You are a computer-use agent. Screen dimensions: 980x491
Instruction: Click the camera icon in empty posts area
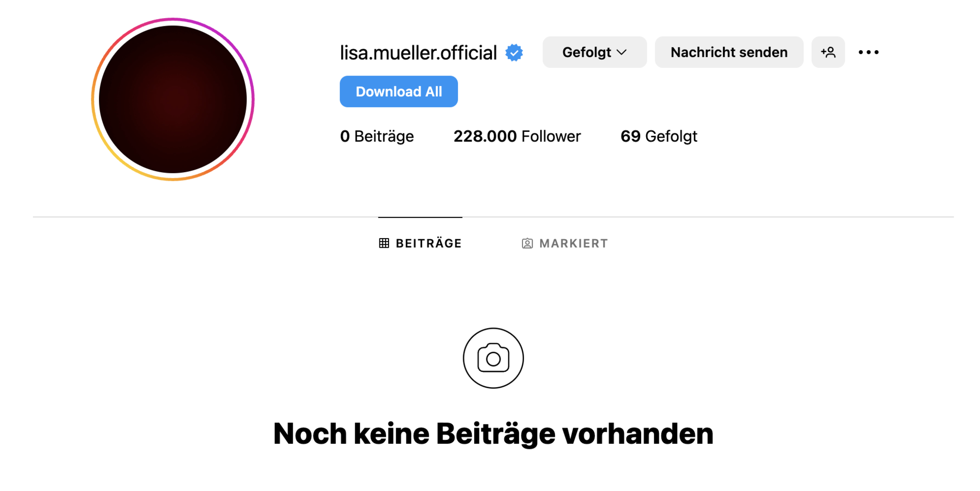coord(493,358)
